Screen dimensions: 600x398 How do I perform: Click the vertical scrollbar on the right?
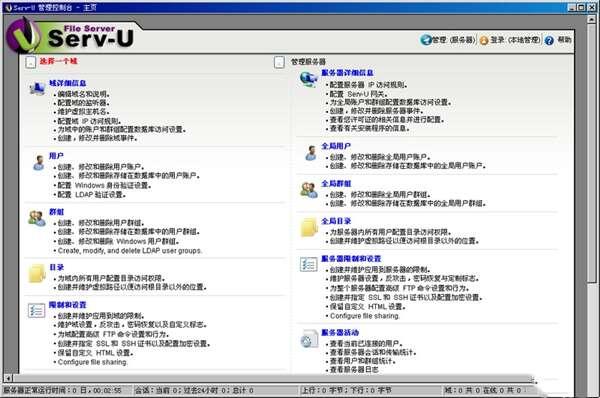(592, 153)
